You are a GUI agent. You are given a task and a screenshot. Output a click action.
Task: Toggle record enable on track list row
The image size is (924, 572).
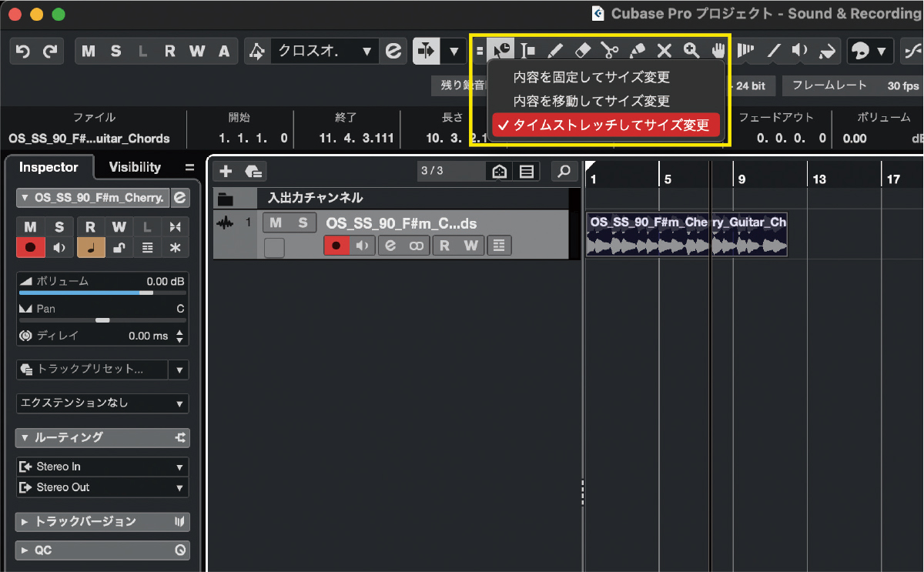336,246
